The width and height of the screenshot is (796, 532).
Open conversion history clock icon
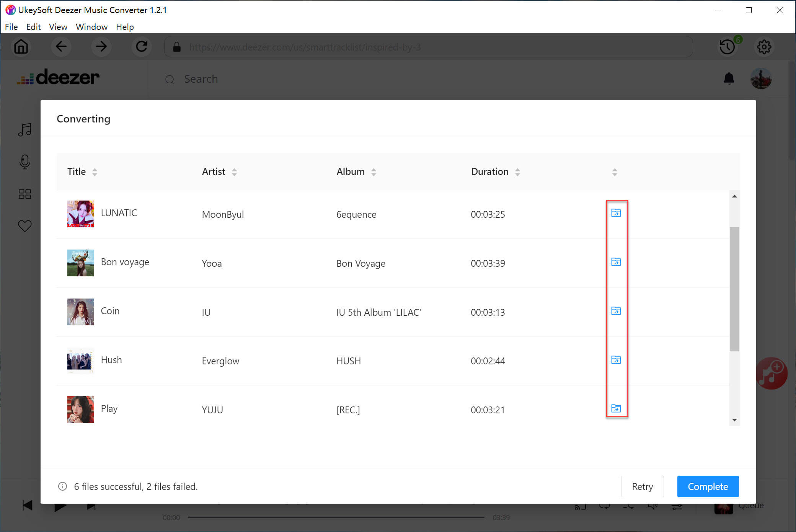coord(727,47)
